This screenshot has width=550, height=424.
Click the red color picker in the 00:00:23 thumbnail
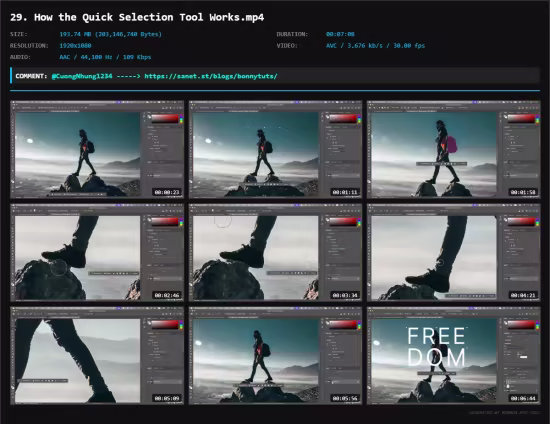click(165, 119)
